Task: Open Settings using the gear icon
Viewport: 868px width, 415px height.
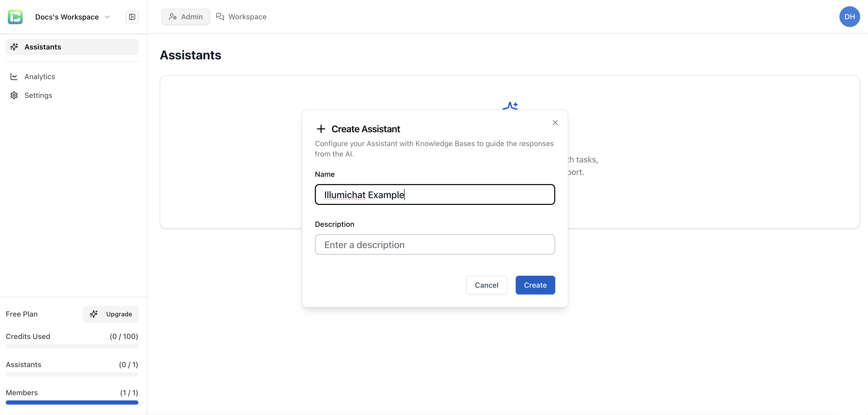Action: click(14, 95)
